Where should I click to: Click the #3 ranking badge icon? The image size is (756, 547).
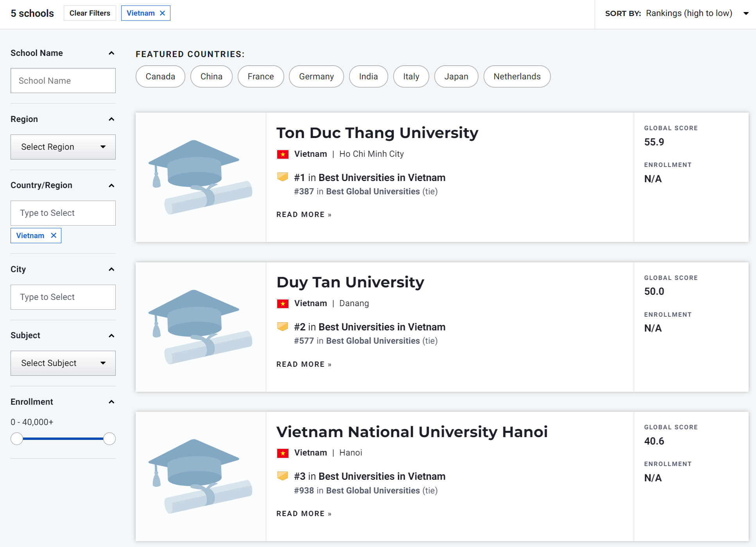click(x=283, y=476)
